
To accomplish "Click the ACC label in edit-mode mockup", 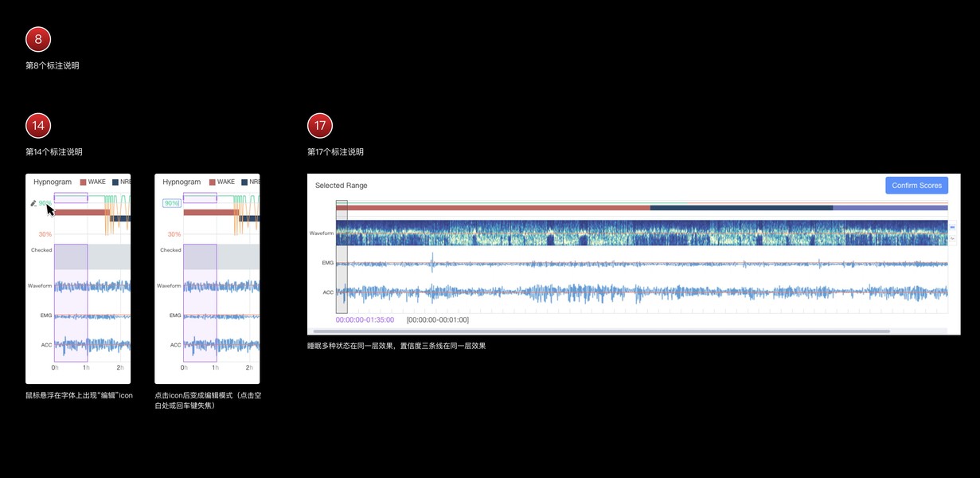I will tap(176, 345).
